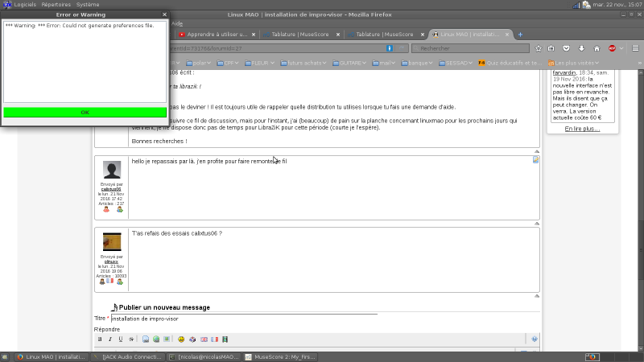The width and height of the screenshot is (644, 362).
Task: Open calixtus06 profile link
Action: (111, 189)
